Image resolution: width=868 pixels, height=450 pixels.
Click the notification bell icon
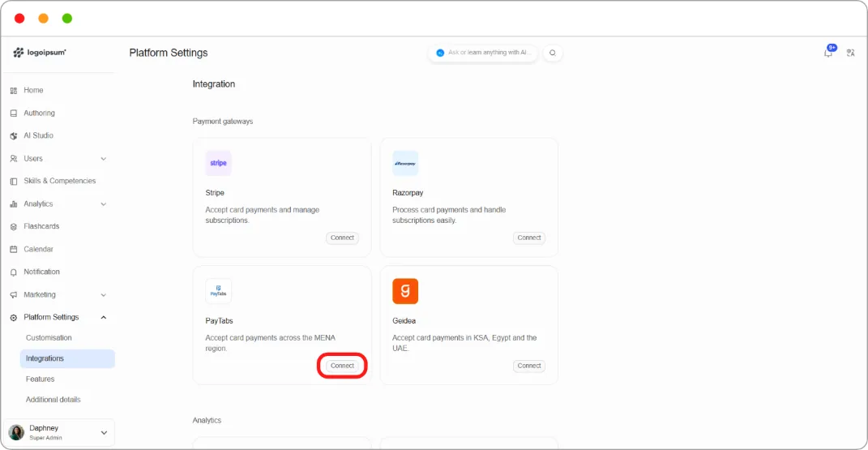tap(828, 53)
